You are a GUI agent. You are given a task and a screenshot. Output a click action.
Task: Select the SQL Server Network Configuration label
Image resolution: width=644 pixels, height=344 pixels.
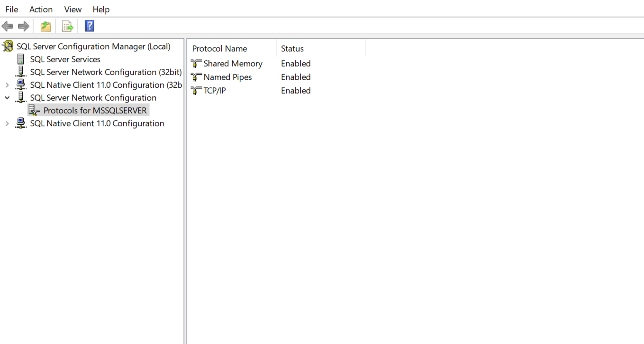click(93, 98)
